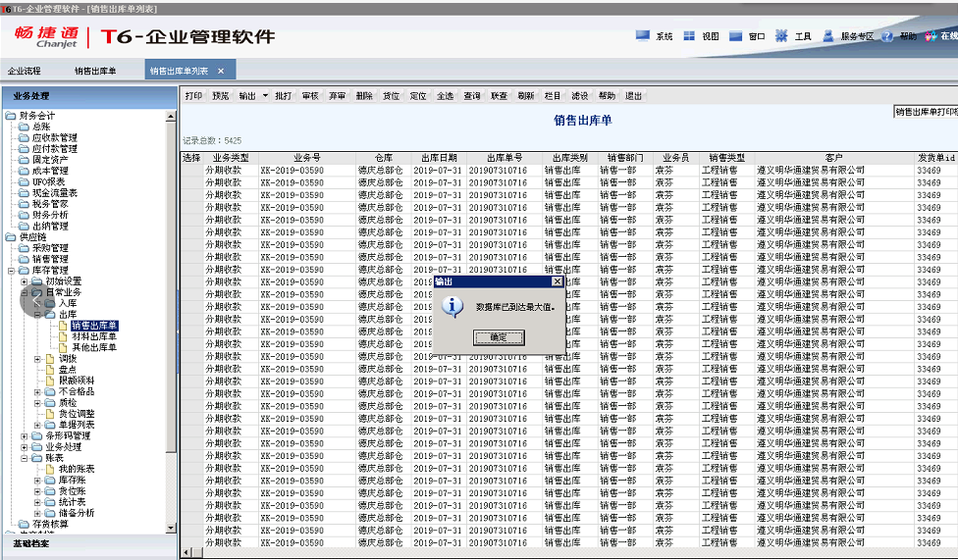The width and height of the screenshot is (958, 560).
Task: Confirm the dialog with 确定 button
Action: [499, 337]
